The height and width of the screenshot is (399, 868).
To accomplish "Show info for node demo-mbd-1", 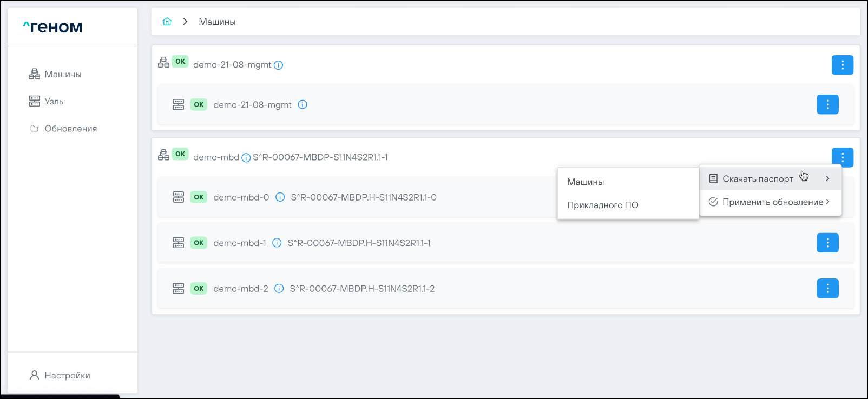I will [x=277, y=243].
